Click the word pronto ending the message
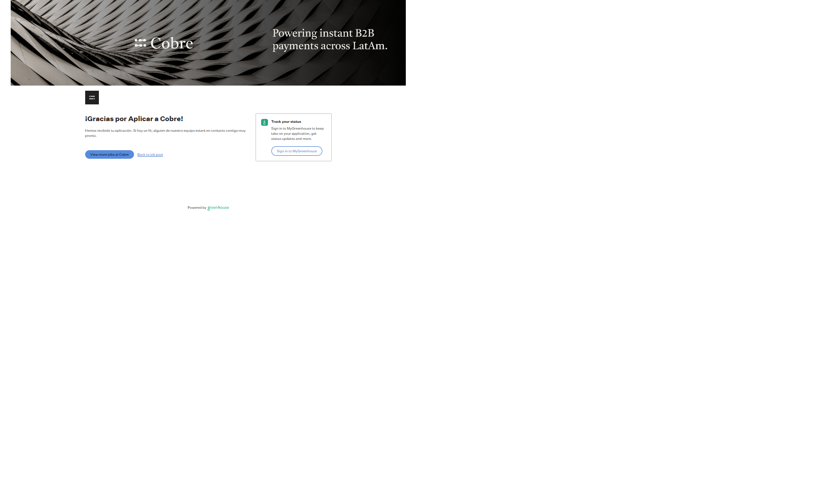Viewport: 833px width, 504px height. (90, 136)
